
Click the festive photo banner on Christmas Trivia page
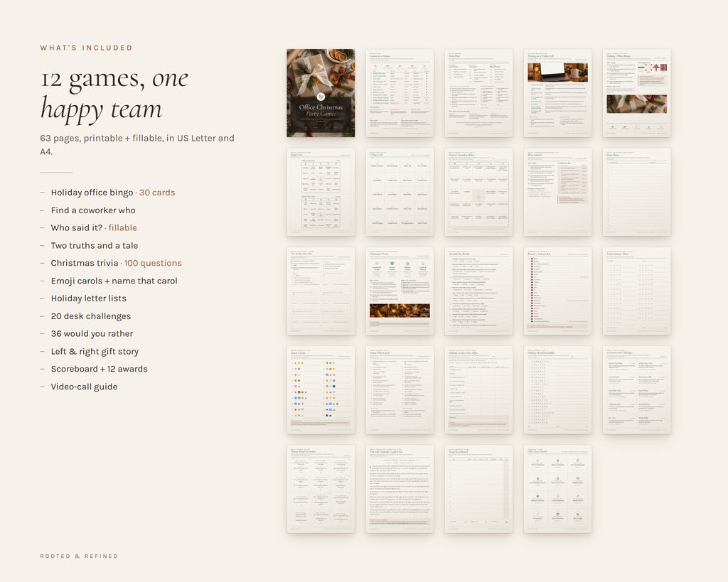tap(400, 311)
